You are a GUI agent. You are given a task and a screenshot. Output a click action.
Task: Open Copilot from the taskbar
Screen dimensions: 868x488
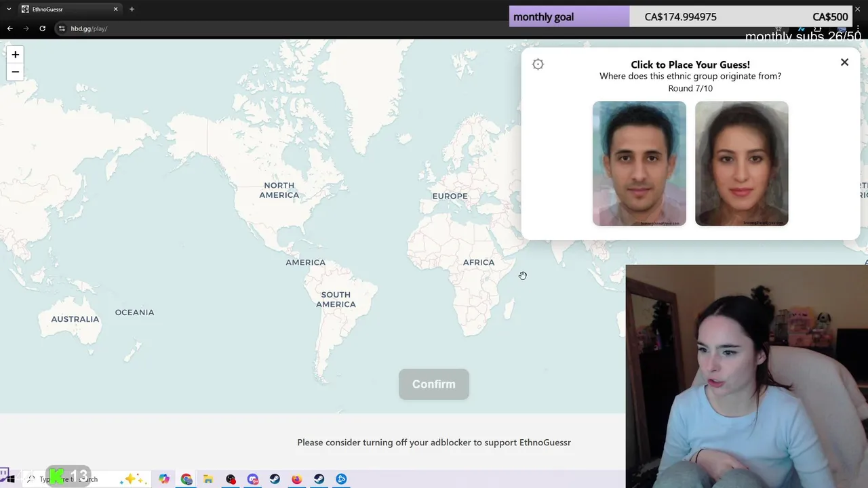[164, 479]
